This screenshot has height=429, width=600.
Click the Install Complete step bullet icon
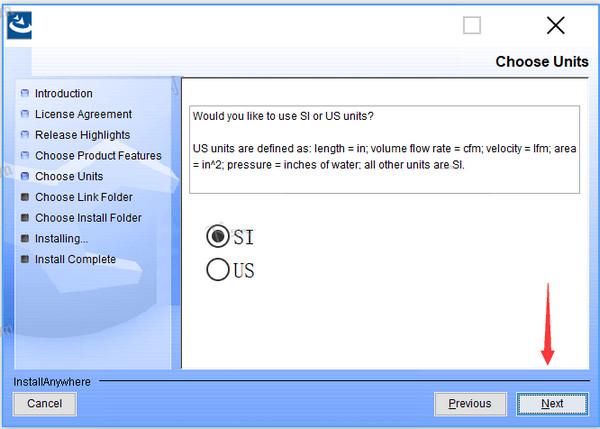coord(25,260)
